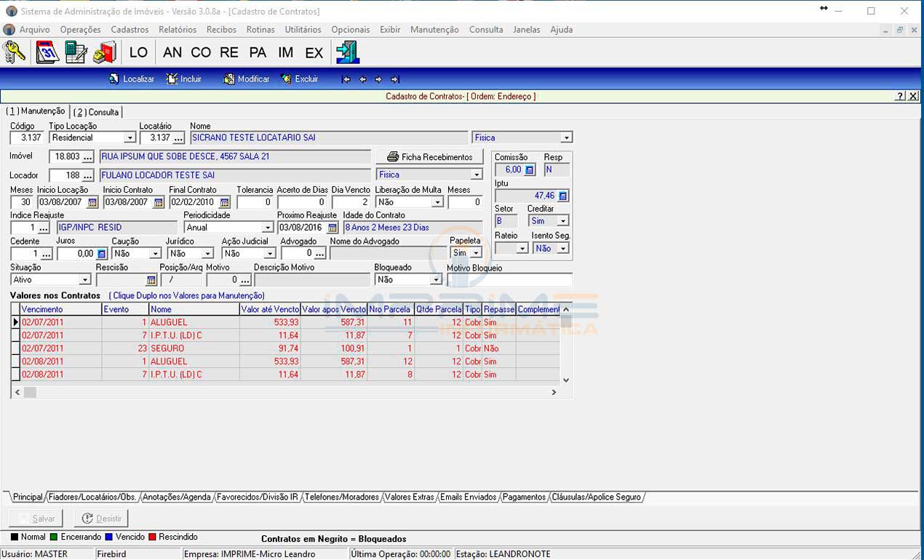Click the Ficha Recebimentos button
The image size is (924, 560).
(429, 157)
